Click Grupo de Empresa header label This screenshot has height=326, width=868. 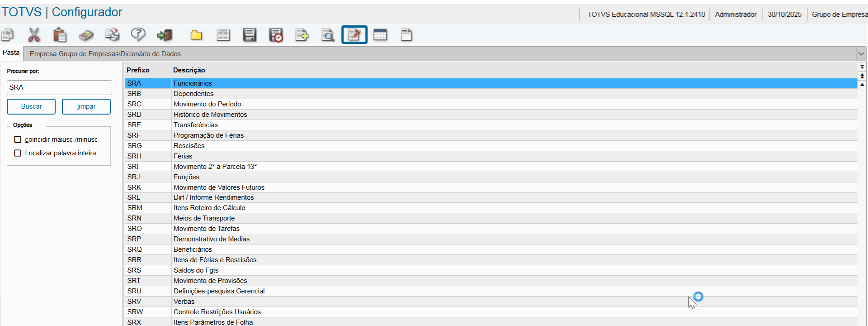point(840,14)
